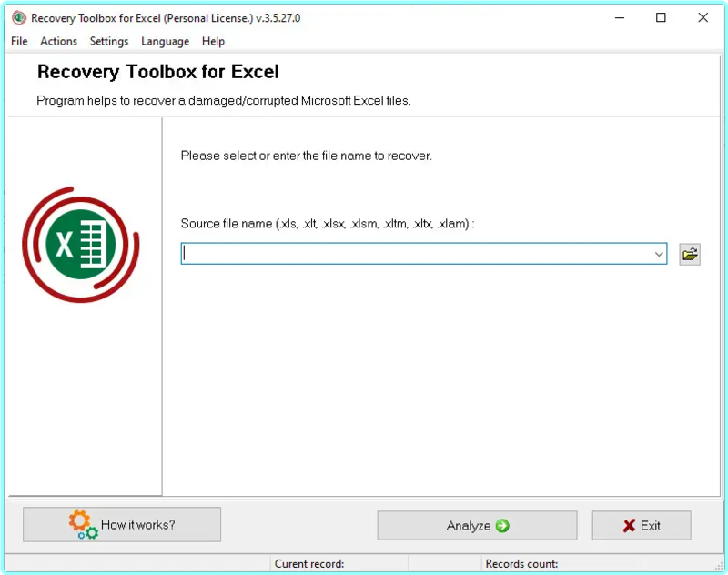The image size is (728, 575).
Task: Minimize the Recovery Toolbox window
Action: pos(620,18)
